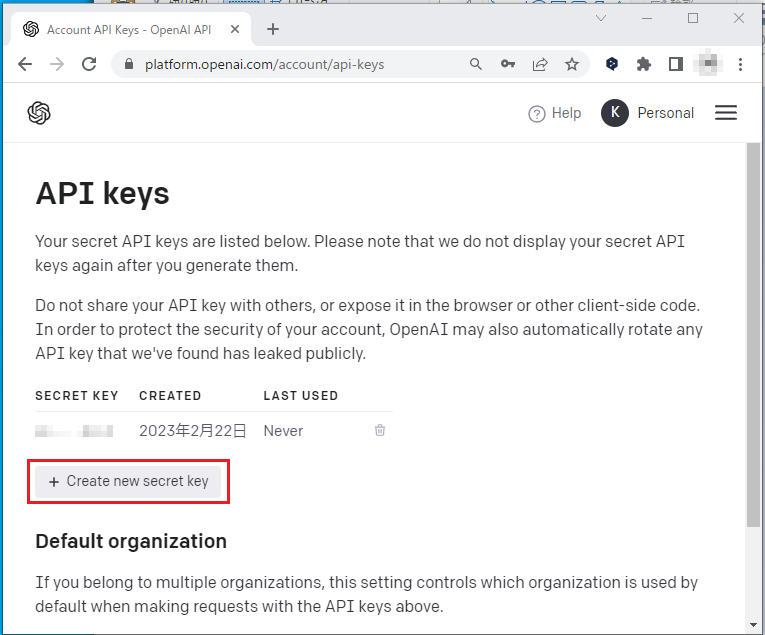
Task: Open Chrome's three-dot menu
Action: pyautogui.click(x=741, y=64)
